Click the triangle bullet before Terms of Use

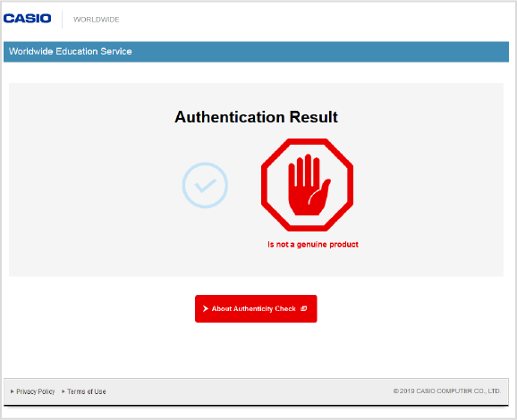(x=64, y=391)
